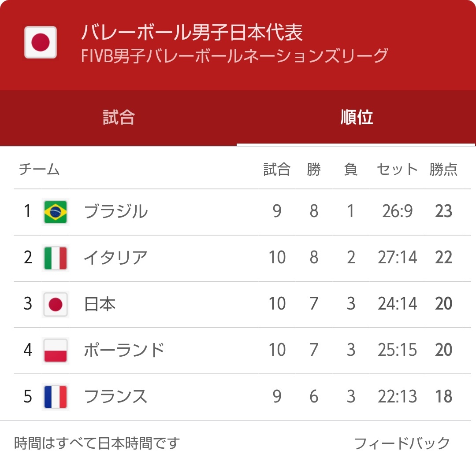Screen dimensions: 476x476
Task: Click the チーム column header
Action: tap(39, 169)
